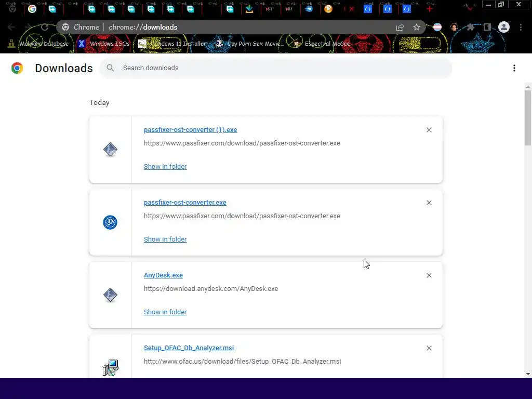Share this page icon in address bar
This screenshot has width=532, height=399.
click(x=400, y=27)
